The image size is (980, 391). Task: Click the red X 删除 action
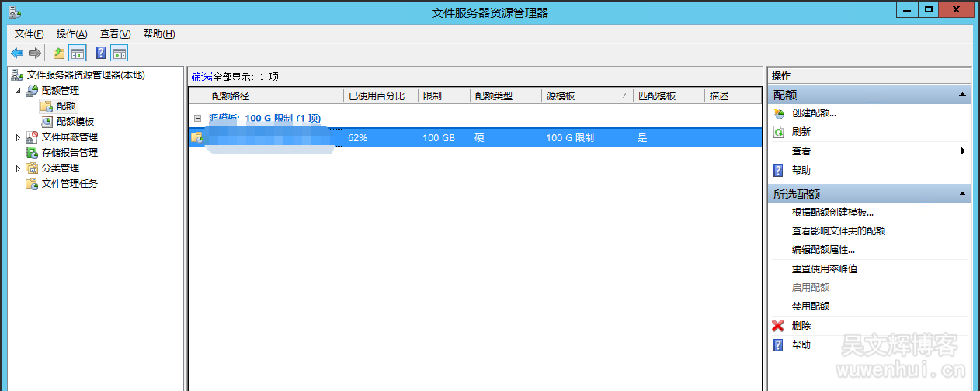(x=801, y=326)
